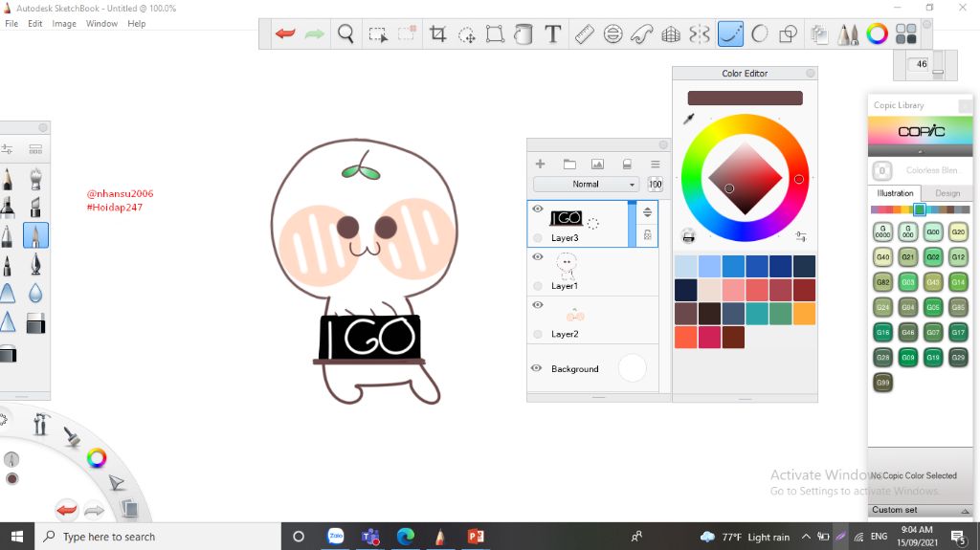Pick the Text tool
Screen dimensions: 980x550
[x=552, y=33]
